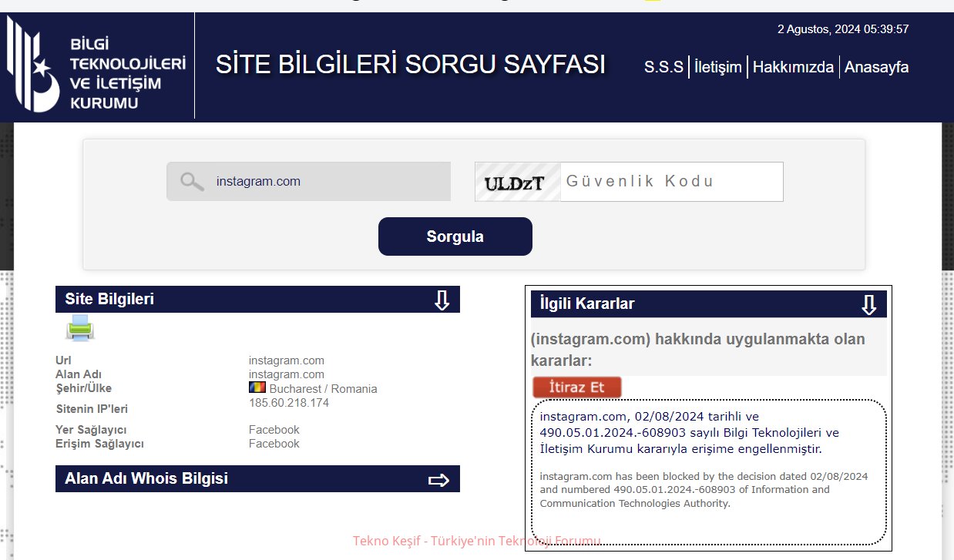Go to the İletişim page
This screenshot has width=954, height=560.
(x=718, y=67)
